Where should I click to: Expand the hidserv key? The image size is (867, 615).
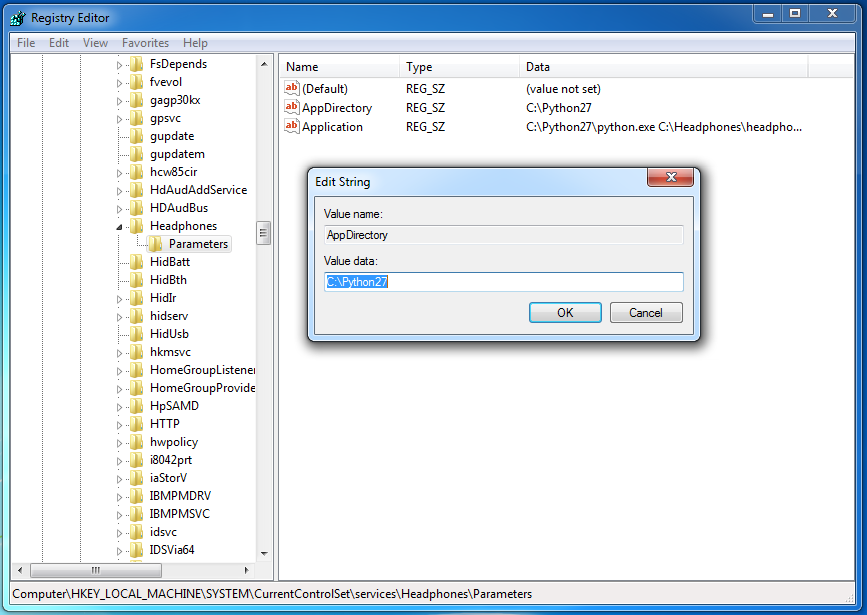click(119, 317)
